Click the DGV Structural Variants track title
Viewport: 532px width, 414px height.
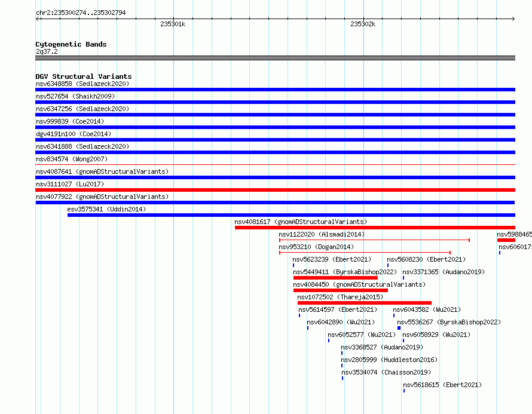[84, 76]
